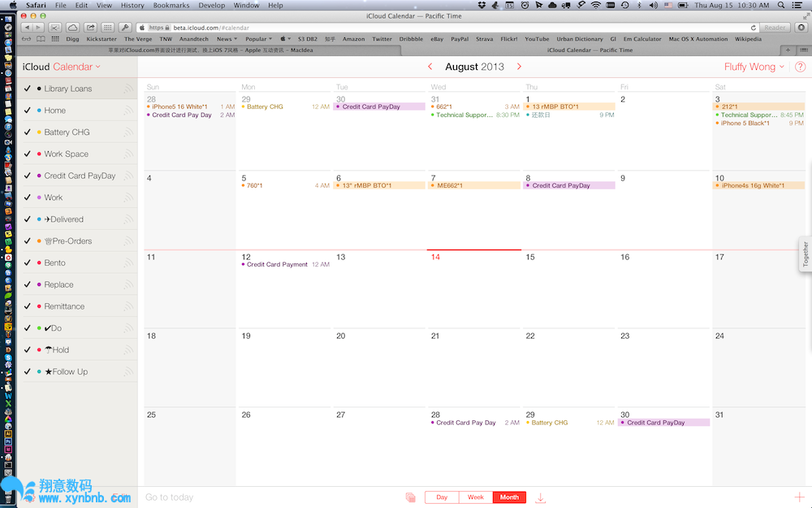
Task: Open Notification Center list icon
Action: coord(798,5)
